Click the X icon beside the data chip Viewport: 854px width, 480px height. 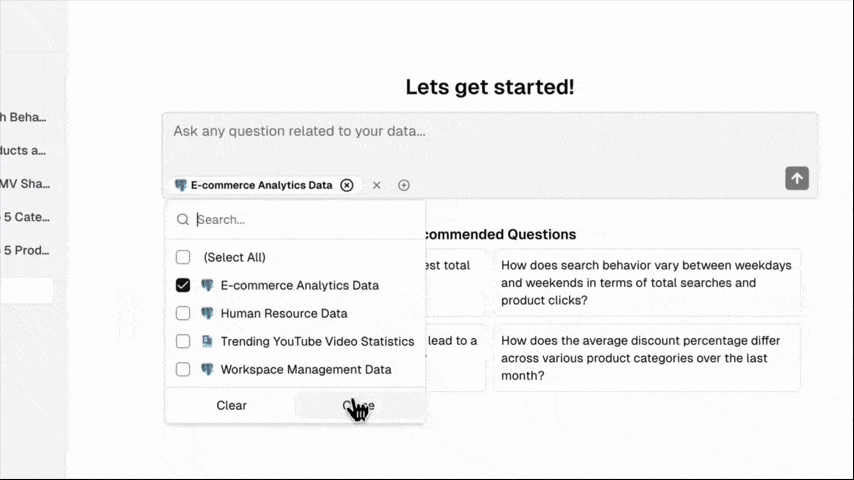[377, 185]
